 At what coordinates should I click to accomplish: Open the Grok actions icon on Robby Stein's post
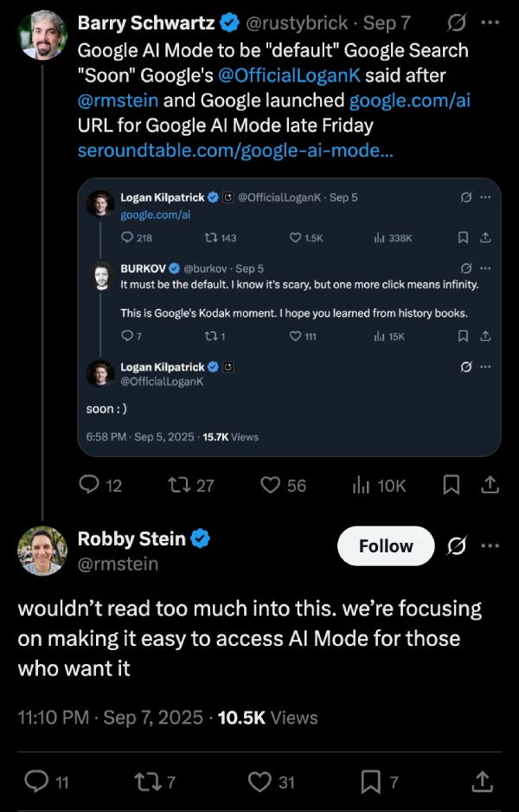click(x=456, y=546)
